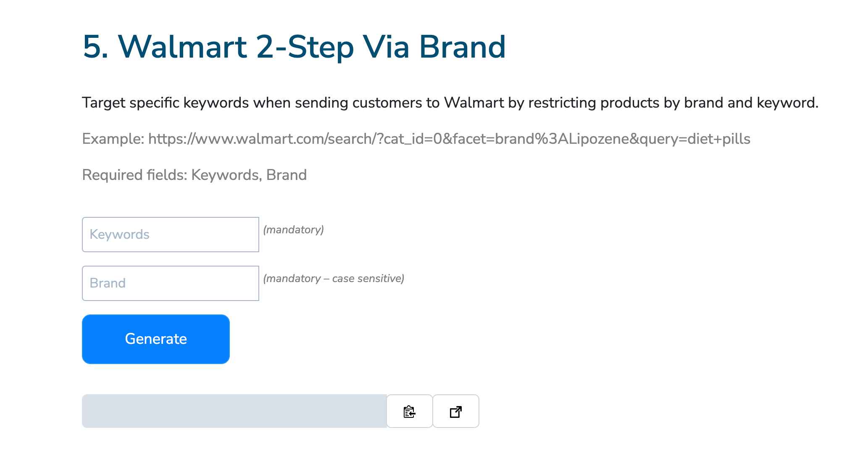
Task: Click the output result field
Action: click(234, 411)
